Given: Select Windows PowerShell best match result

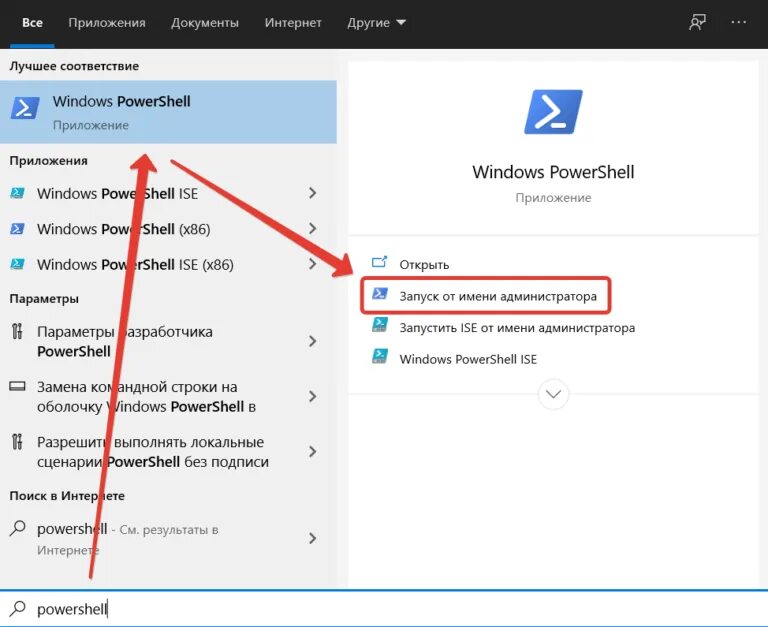Looking at the screenshot, I should point(168,112).
